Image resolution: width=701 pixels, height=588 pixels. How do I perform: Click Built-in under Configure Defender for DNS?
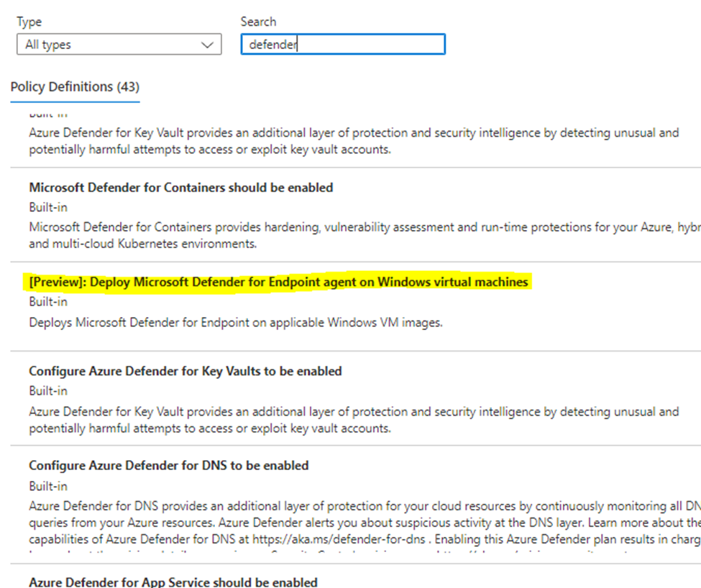[48, 486]
